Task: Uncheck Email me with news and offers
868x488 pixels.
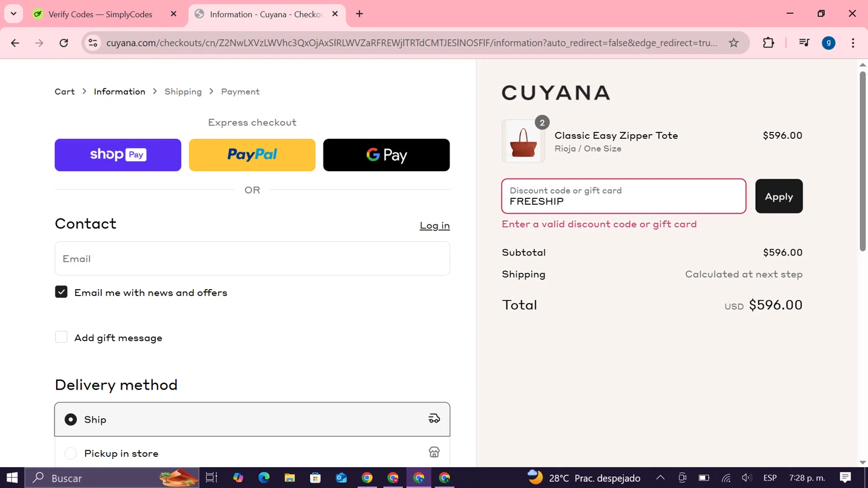Action: coord(61,292)
